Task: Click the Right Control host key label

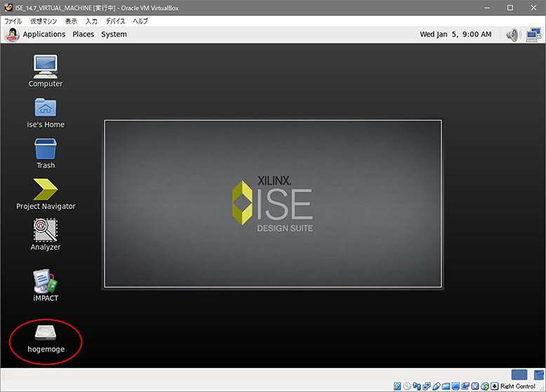Action: coord(517,386)
